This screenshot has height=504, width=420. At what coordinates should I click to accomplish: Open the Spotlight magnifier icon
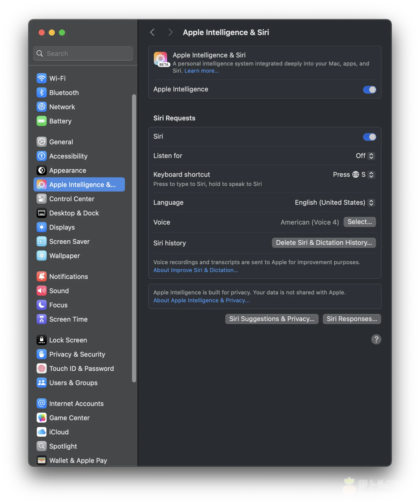coord(41,446)
